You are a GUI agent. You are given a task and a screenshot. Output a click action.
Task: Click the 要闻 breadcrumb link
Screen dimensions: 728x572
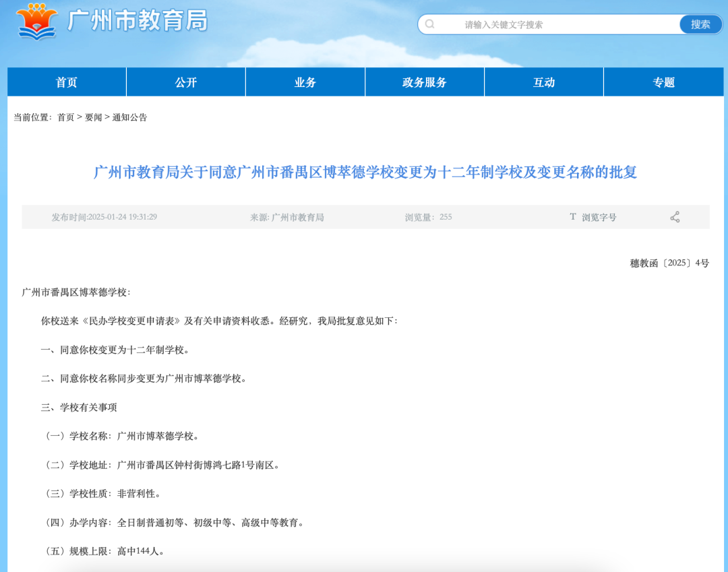[93, 117]
